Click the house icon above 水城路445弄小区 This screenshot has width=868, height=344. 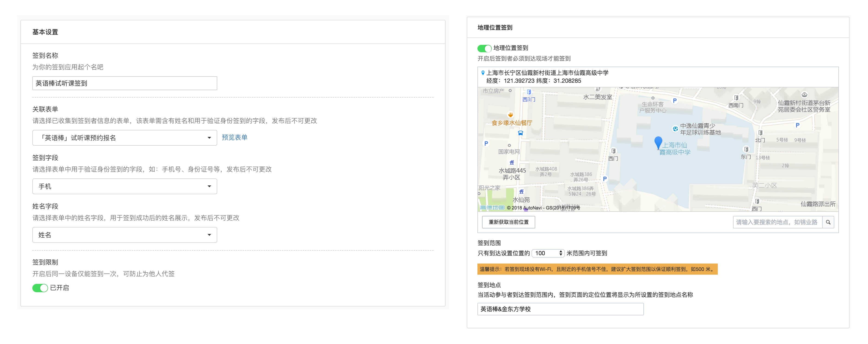(511, 162)
